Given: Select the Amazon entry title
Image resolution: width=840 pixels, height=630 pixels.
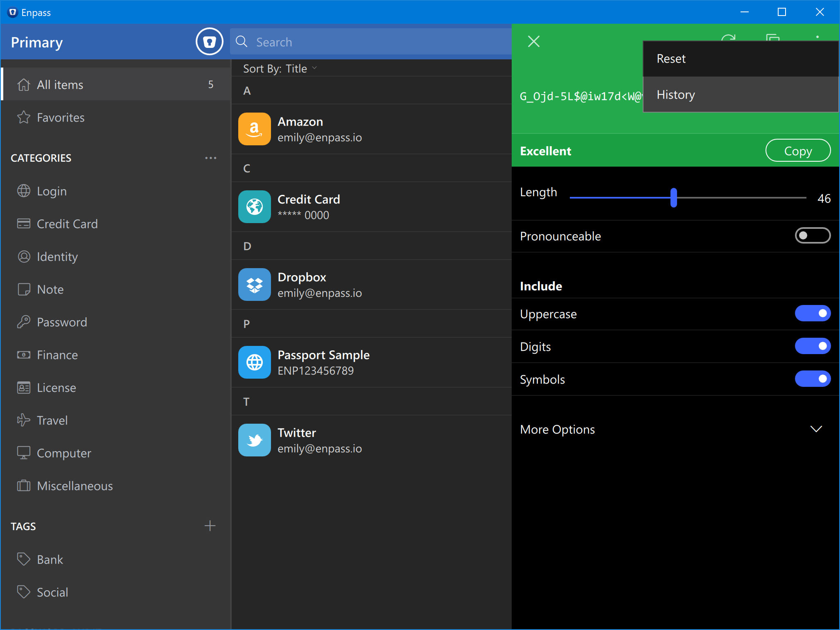Looking at the screenshot, I should (300, 122).
